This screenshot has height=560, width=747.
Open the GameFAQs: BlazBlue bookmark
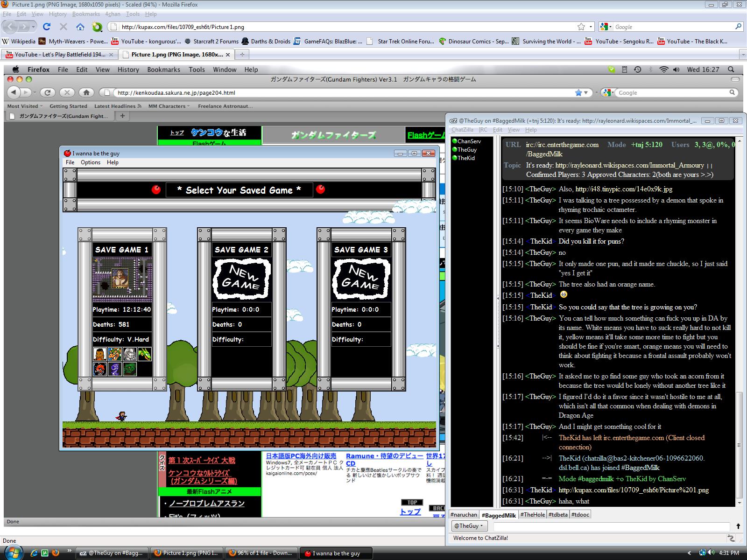click(328, 41)
